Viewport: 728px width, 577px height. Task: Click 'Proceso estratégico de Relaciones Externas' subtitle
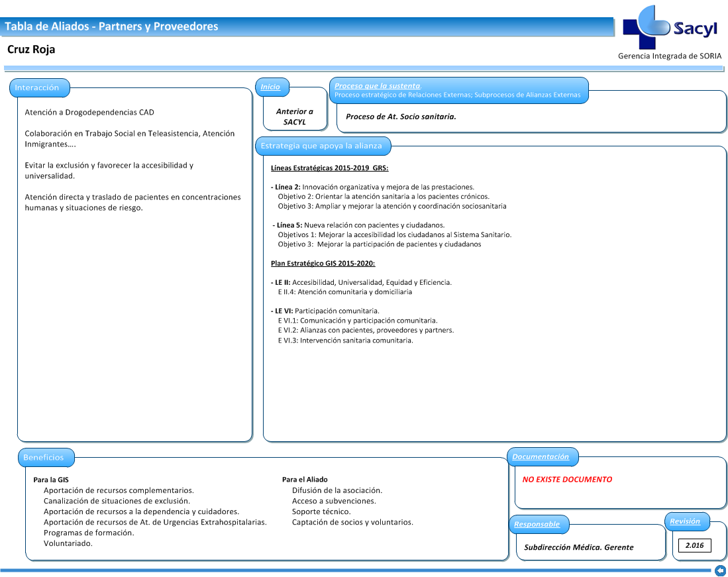tap(457, 95)
